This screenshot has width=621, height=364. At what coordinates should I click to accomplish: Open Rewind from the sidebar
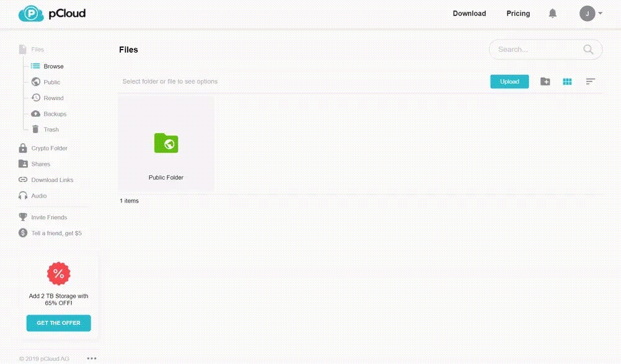coord(35,98)
